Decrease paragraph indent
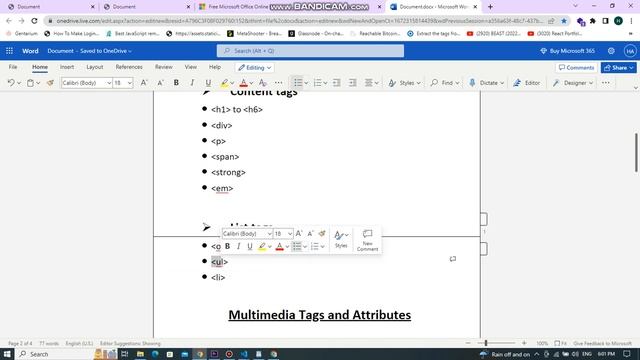 click(x=337, y=83)
